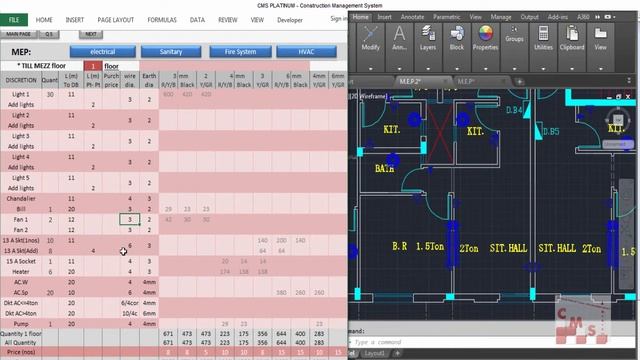Open the PAGE LAYOUT tab
This screenshot has height=360, width=640.
pyautogui.click(x=116, y=20)
